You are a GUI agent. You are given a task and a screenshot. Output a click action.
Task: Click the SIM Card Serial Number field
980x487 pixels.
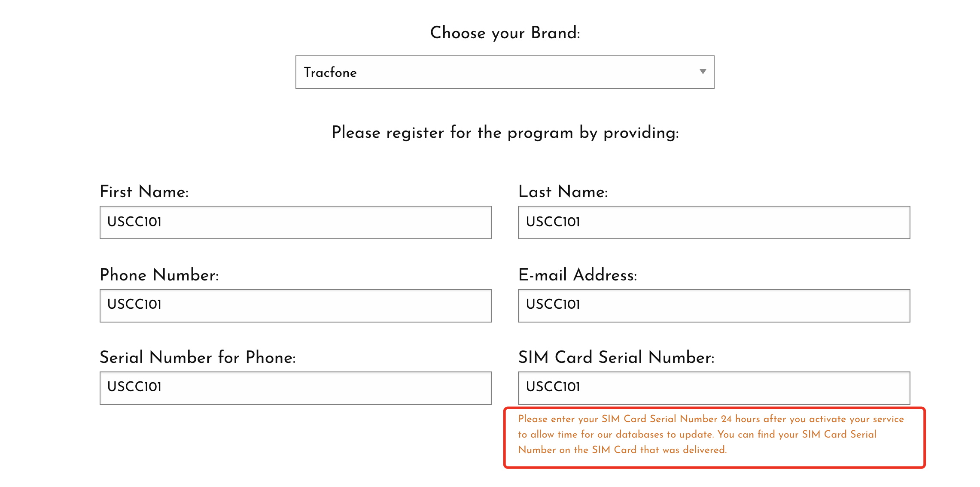pyautogui.click(x=714, y=388)
